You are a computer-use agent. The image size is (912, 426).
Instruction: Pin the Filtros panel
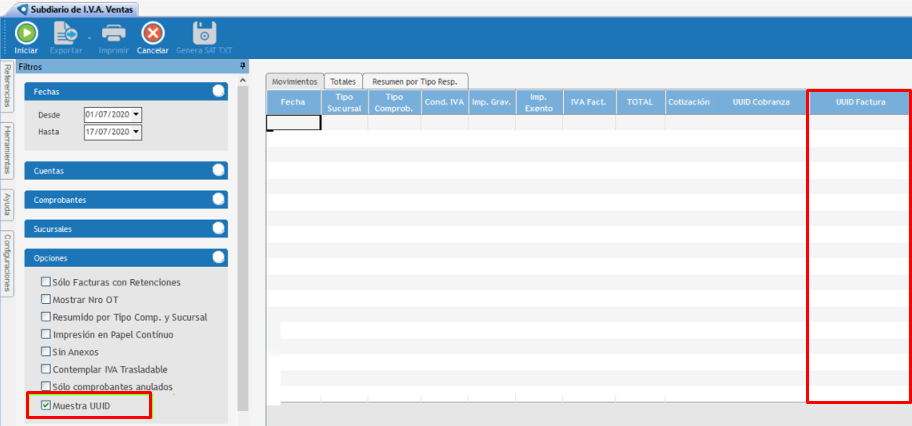[x=243, y=67]
